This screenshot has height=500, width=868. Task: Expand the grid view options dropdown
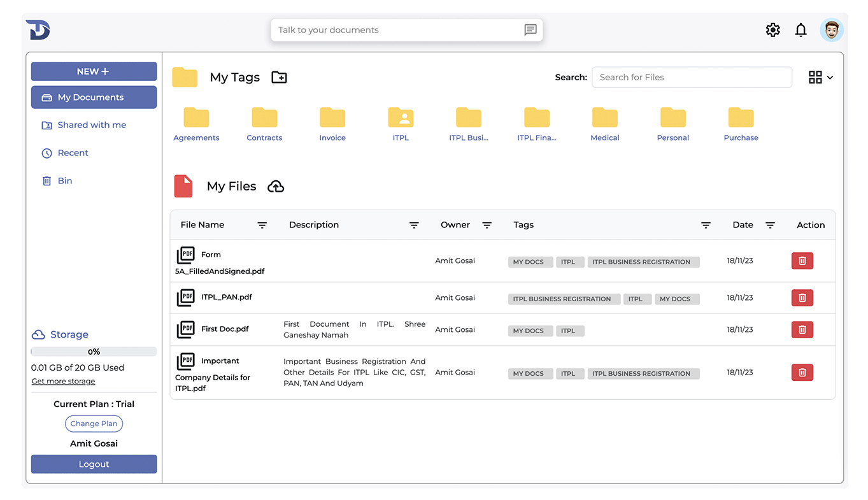click(821, 78)
